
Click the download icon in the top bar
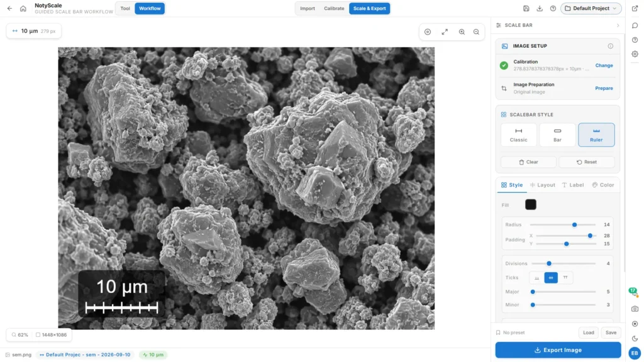click(540, 8)
